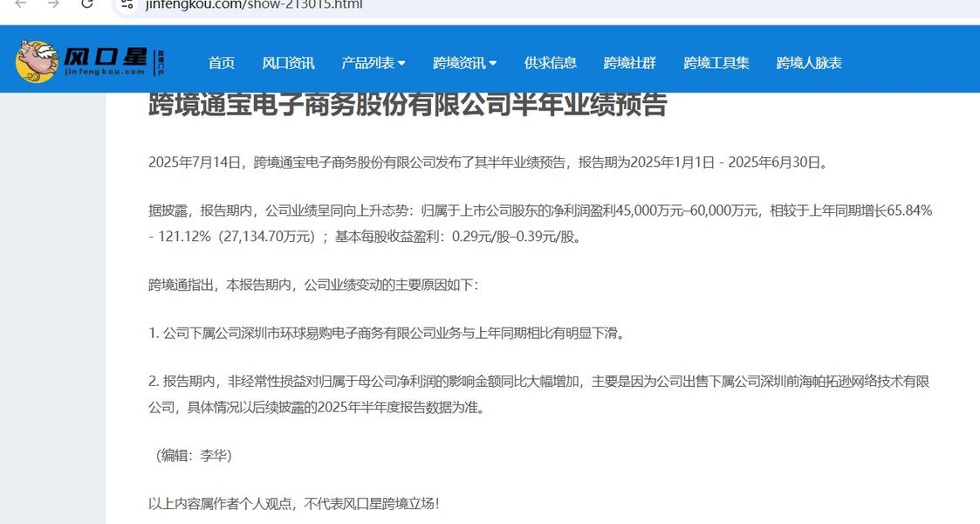This screenshot has height=524, width=980.
Task: Click the editor credit（编辑：李华）
Action: point(193,455)
